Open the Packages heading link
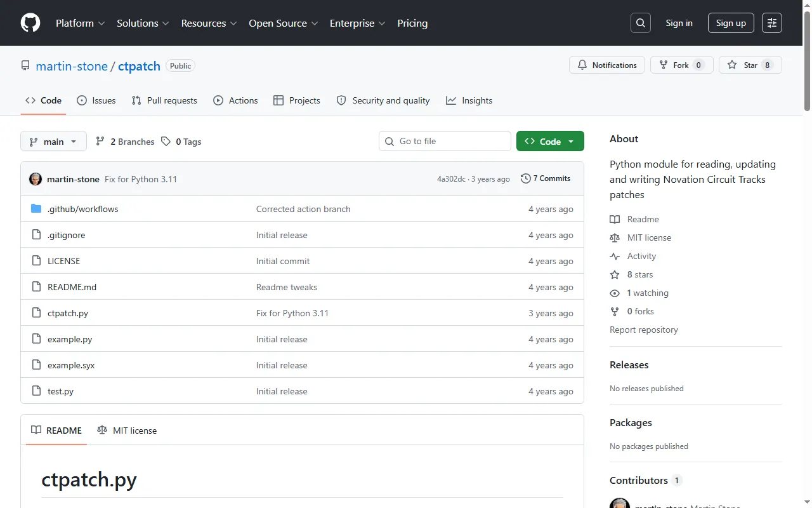The width and height of the screenshot is (812, 508). click(631, 422)
